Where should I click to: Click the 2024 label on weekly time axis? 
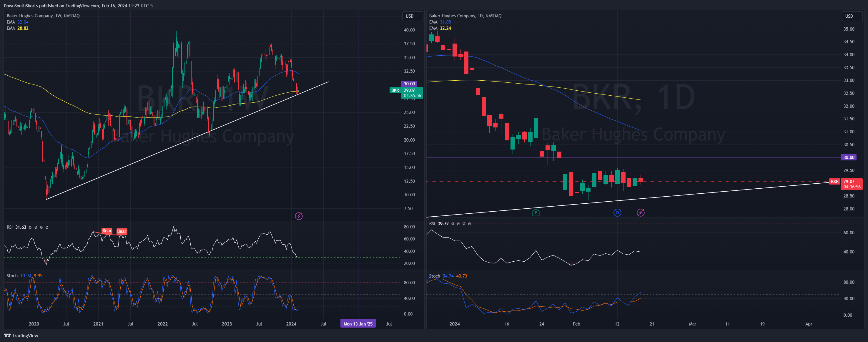(x=291, y=324)
